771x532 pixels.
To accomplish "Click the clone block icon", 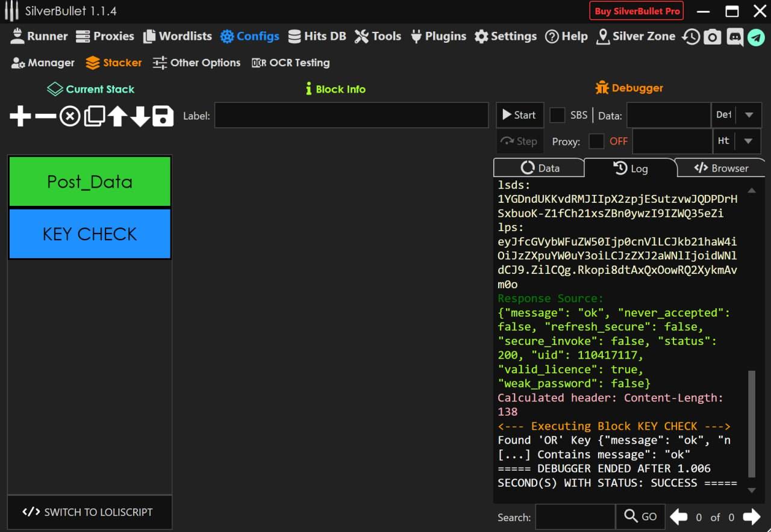I will point(94,116).
